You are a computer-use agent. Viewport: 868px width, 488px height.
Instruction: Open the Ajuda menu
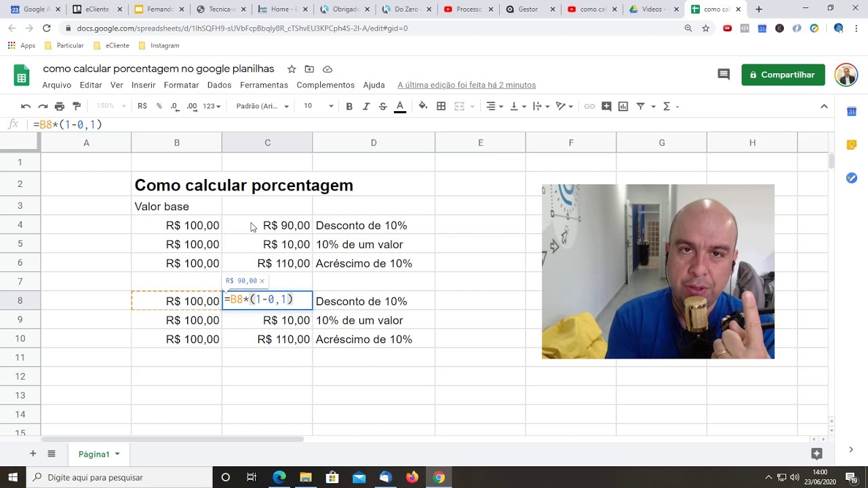(374, 85)
